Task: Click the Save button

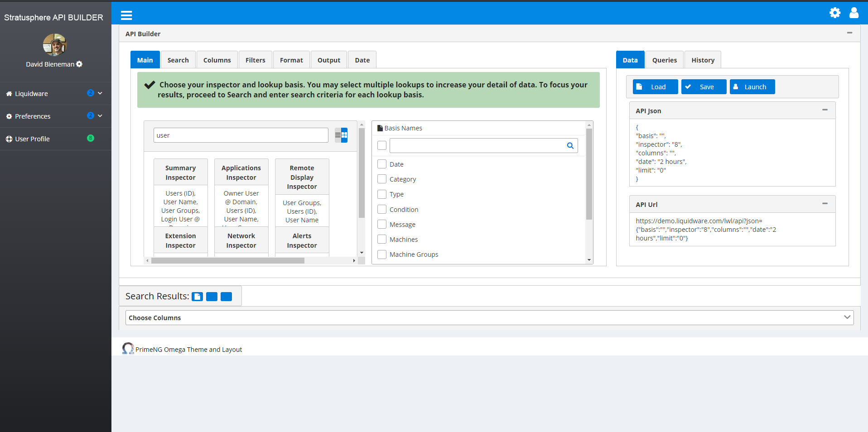Action: coord(704,86)
